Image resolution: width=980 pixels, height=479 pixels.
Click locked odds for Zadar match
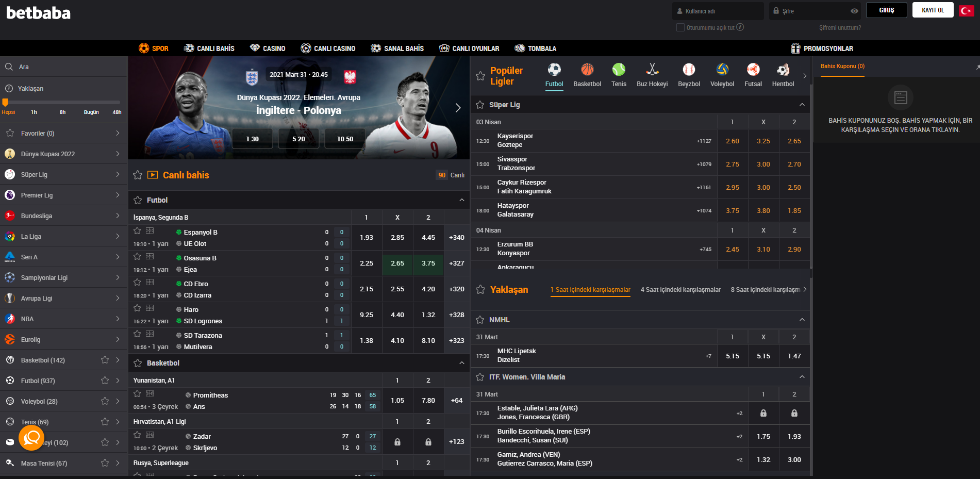pos(397,442)
